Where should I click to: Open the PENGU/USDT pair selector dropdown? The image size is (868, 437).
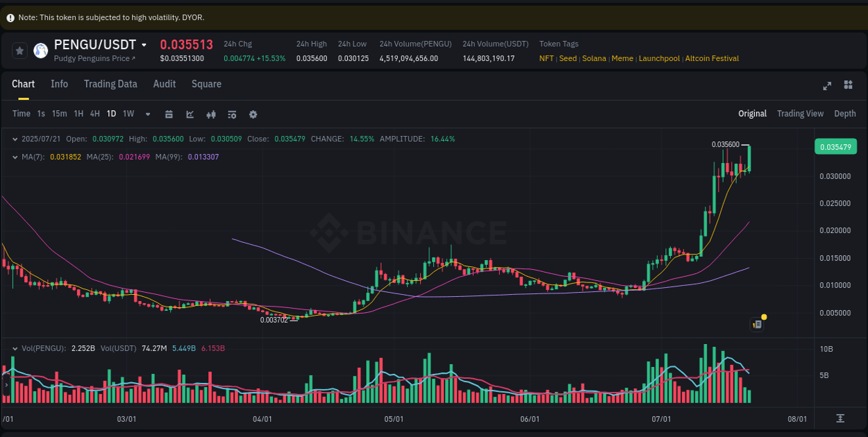144,44
